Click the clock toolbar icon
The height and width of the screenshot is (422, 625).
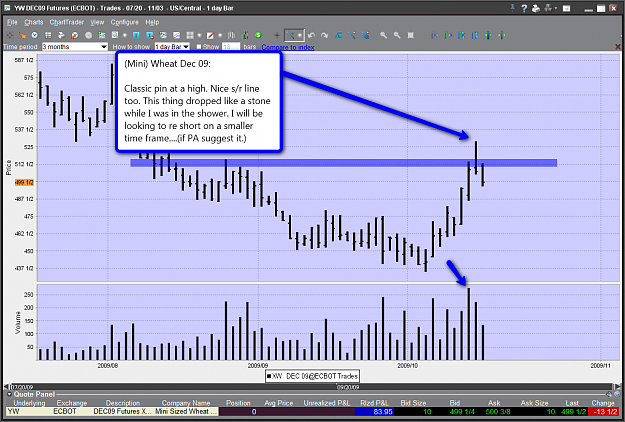[35, 35]
